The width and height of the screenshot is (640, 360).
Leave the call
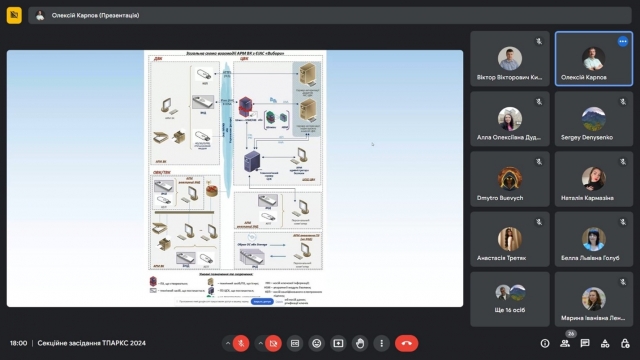[x=407, y=343]
